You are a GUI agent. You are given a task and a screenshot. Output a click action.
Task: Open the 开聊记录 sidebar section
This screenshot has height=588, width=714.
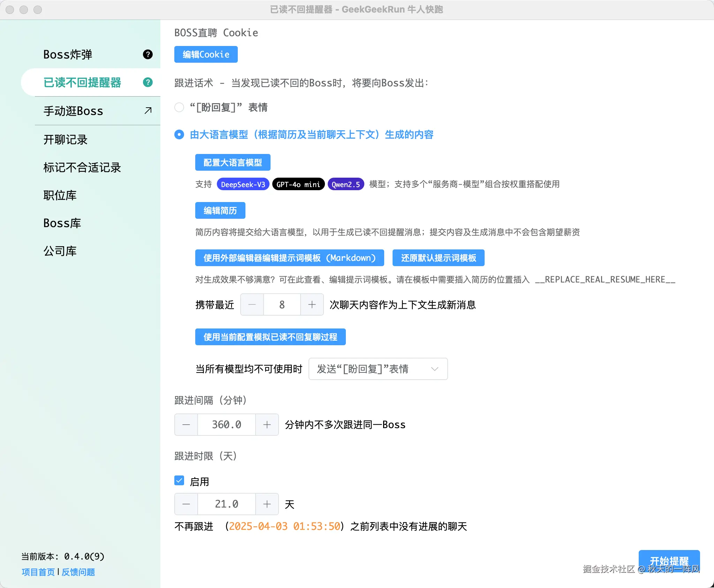coord(64,140)
